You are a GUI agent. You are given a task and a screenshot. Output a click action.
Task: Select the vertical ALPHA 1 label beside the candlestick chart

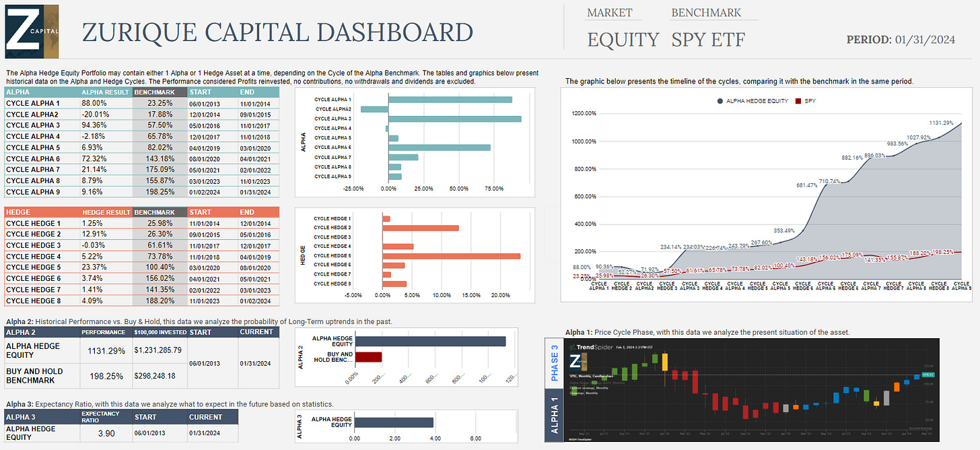click(x=555, y=416)
